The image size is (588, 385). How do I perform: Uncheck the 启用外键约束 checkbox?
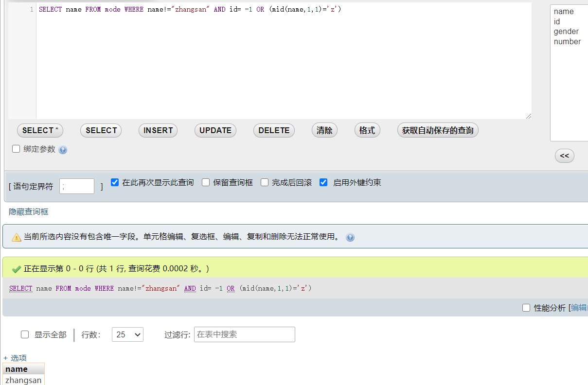click(323, 182)
